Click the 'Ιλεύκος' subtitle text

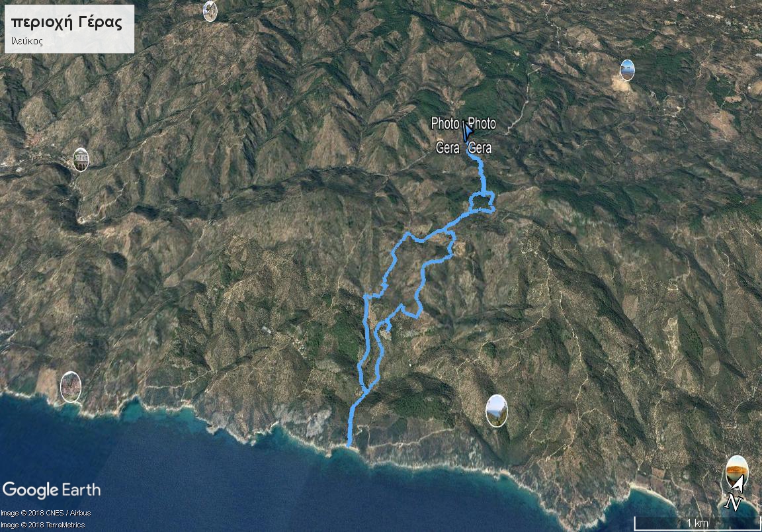(26, 41)
